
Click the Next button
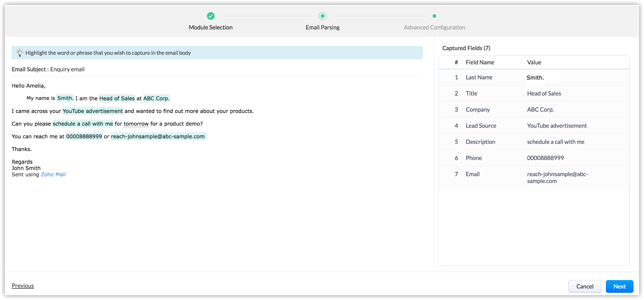pos(619,286)
